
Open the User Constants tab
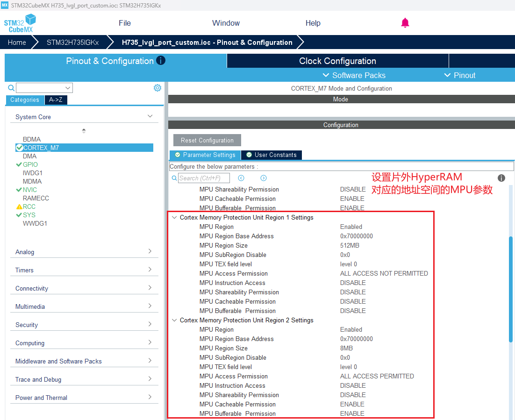click(x=272, y=155)
